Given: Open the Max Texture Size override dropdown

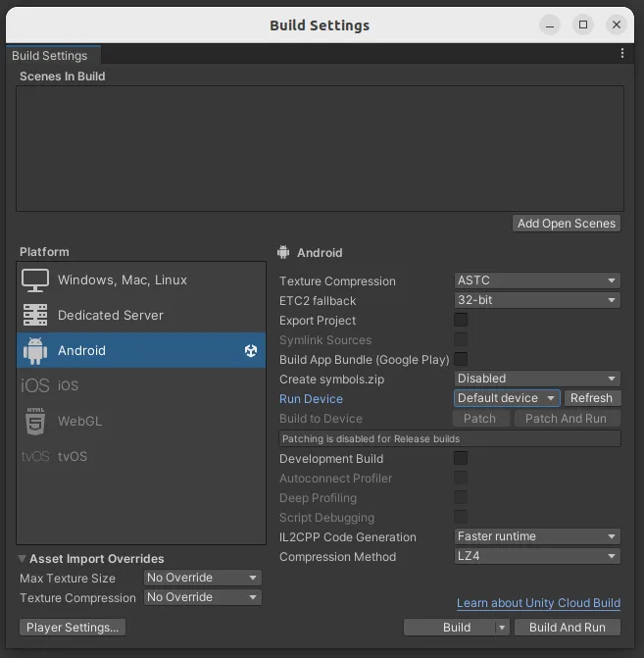Looking at the screenshot, I should [203, 578].
